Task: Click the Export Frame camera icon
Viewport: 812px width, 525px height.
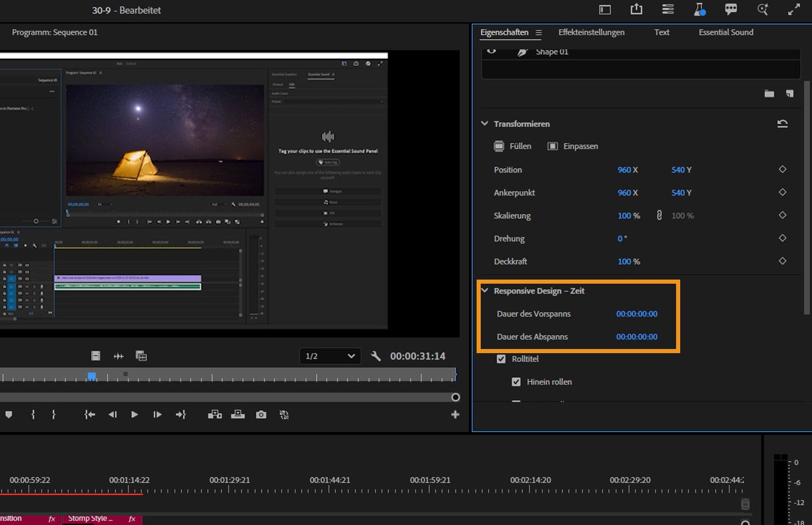Action: pyautogui.click(x=261, y=415)
